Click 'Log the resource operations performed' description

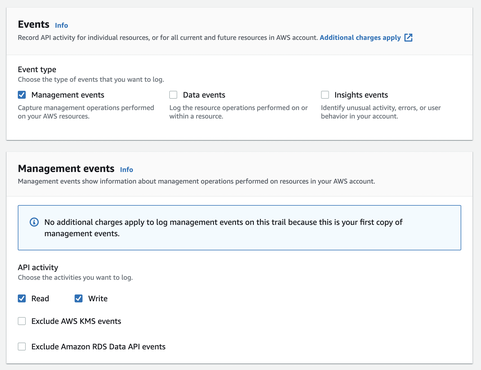tap(239, 112)
